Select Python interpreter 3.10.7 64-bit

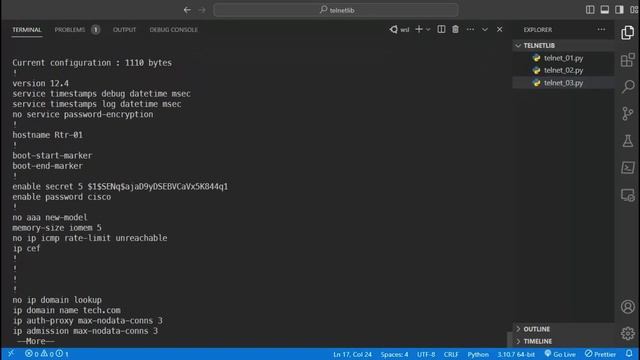(516, 354)
